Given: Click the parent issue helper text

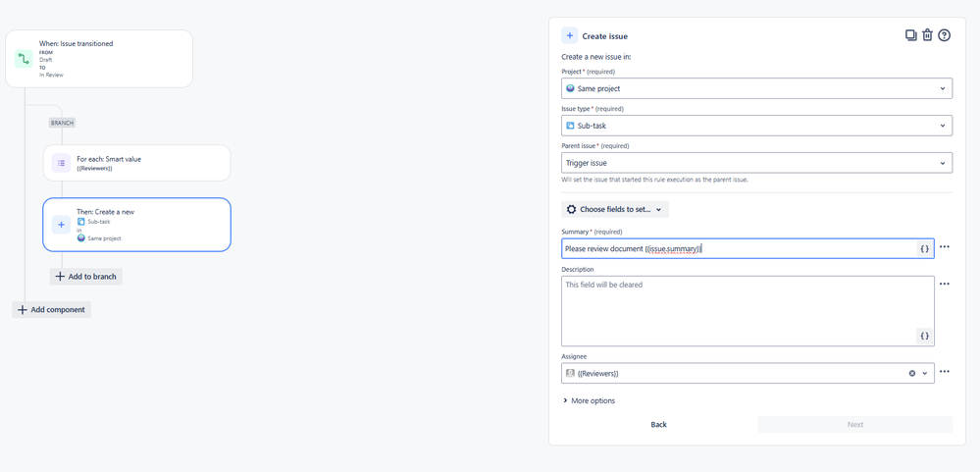Looking at the screenshot, I should pyautogui.click(x=654, y=180).
